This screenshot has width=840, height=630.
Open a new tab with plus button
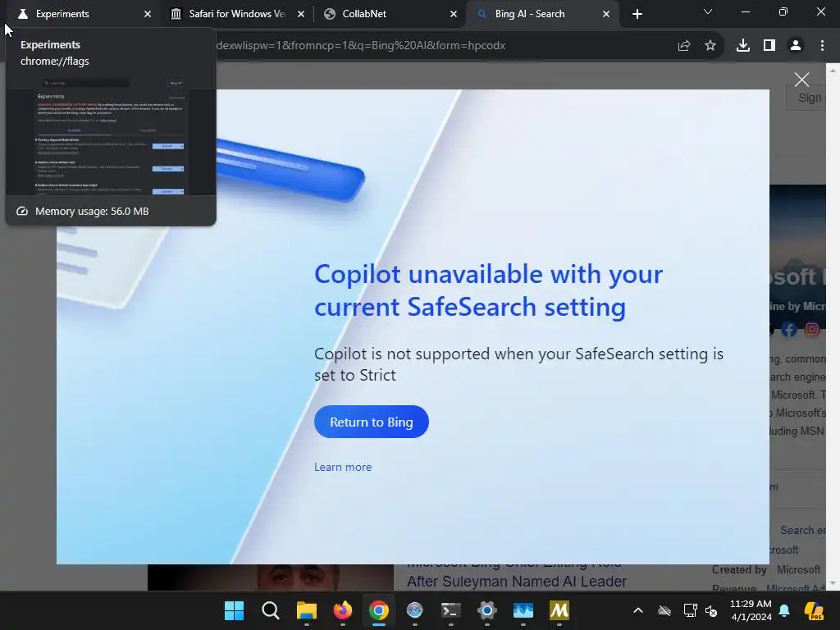click(x=637, y=14)
